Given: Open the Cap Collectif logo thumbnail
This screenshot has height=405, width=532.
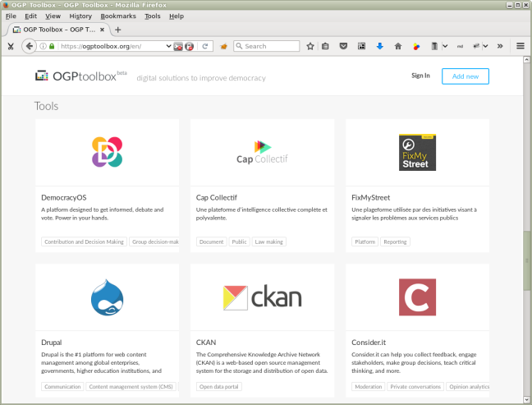Looking at the screenshot, I should point(262,152).
